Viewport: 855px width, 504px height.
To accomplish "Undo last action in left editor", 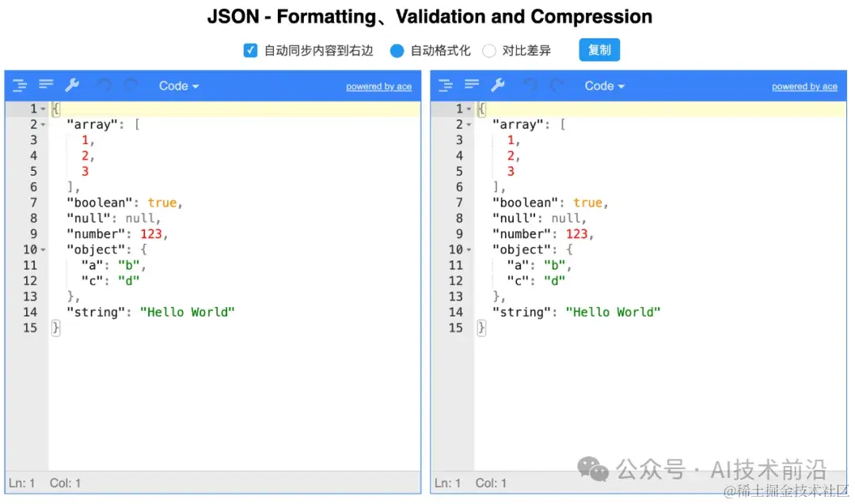I will pyautogui.click(x=104, y=85).
